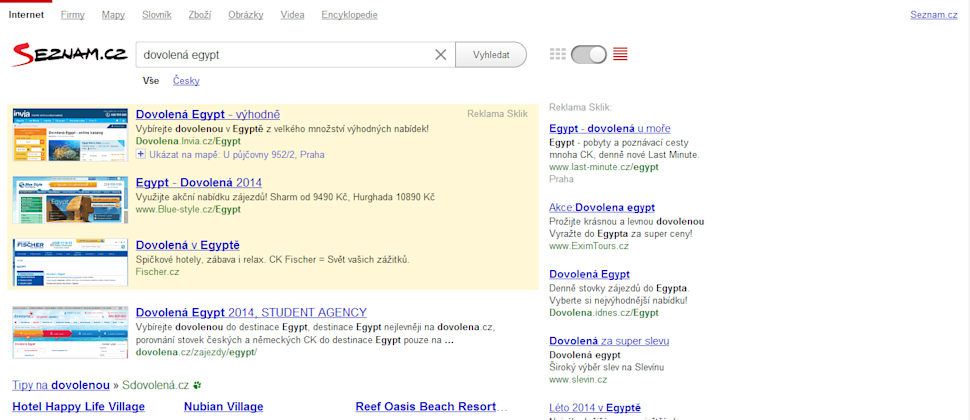Switch to red list view icon
Viewport: 970px width, 420px height.
coord(620,54)
